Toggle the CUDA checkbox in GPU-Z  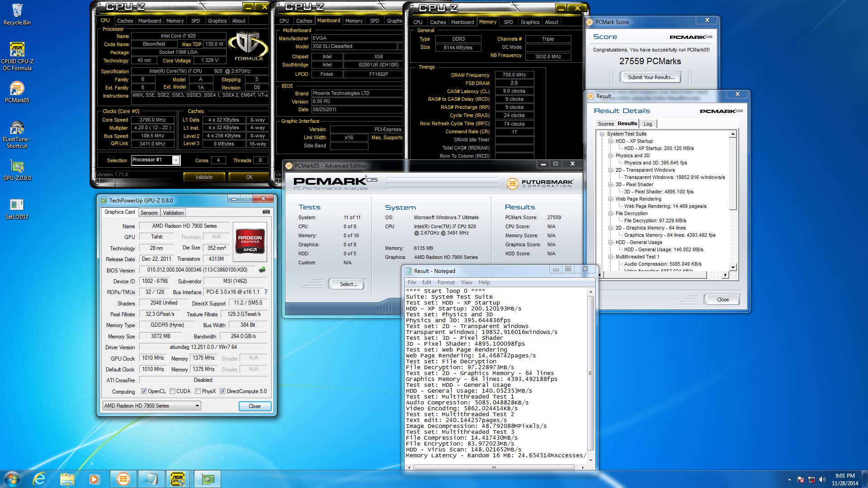[172, 391]
